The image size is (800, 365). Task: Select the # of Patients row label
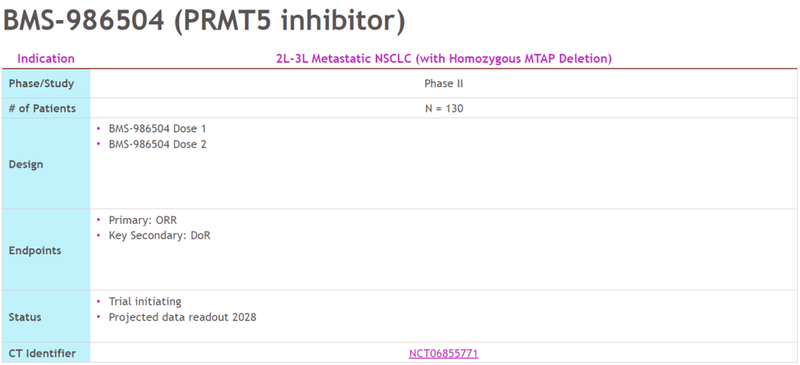(42, 108)
